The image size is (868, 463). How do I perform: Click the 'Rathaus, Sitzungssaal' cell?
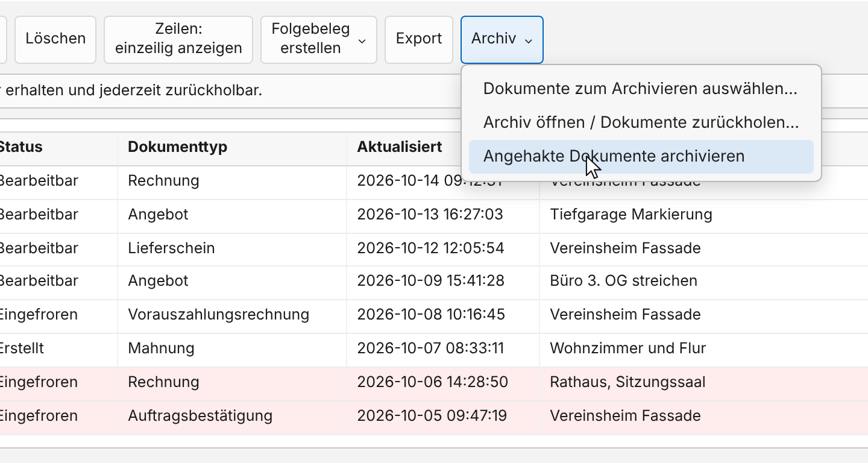703,383
